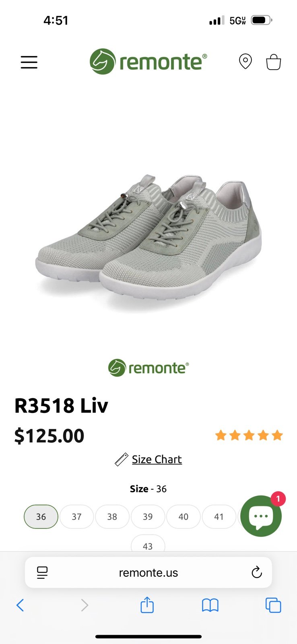Tap the green sneaker product image

[x=148, y=237]
